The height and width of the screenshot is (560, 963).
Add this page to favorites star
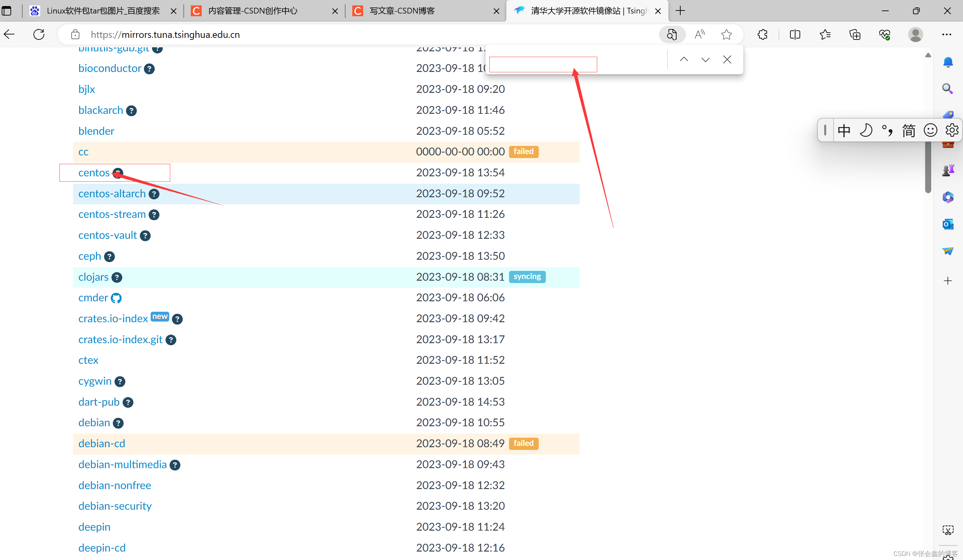(726, 34)
